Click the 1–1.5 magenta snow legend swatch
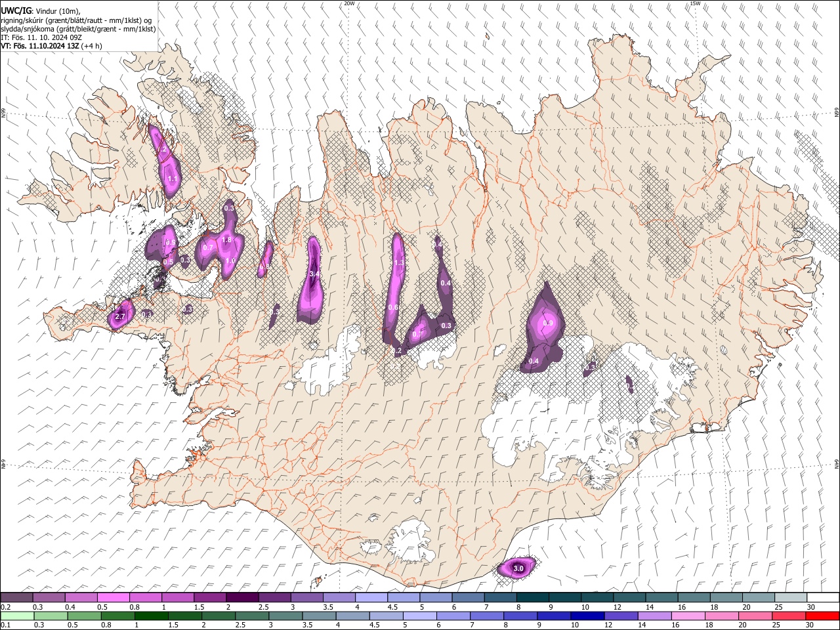 (x=177, y=598)
